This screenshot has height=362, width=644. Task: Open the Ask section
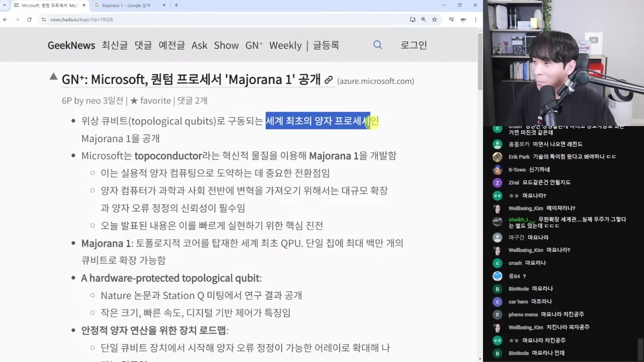(x=199, y=45)
